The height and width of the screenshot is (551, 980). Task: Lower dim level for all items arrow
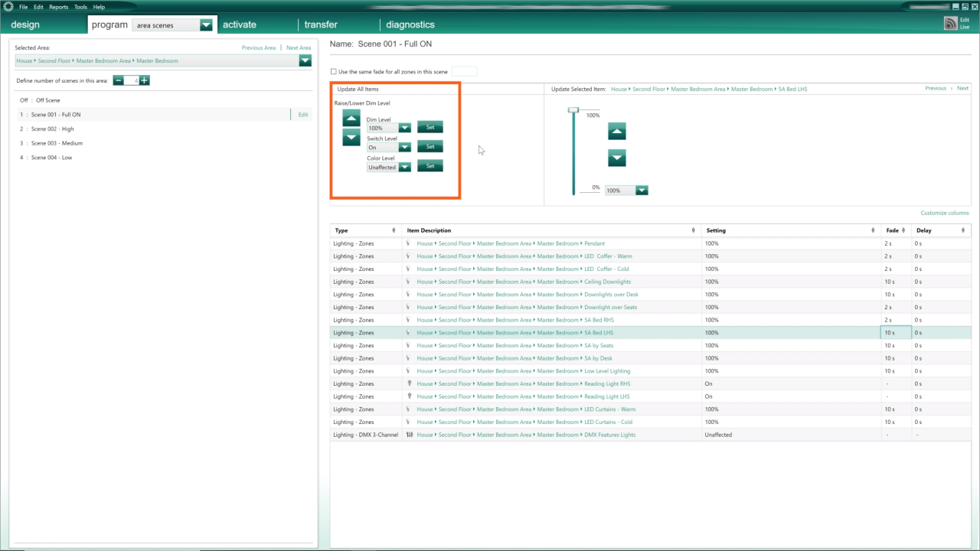coord(351,138)
